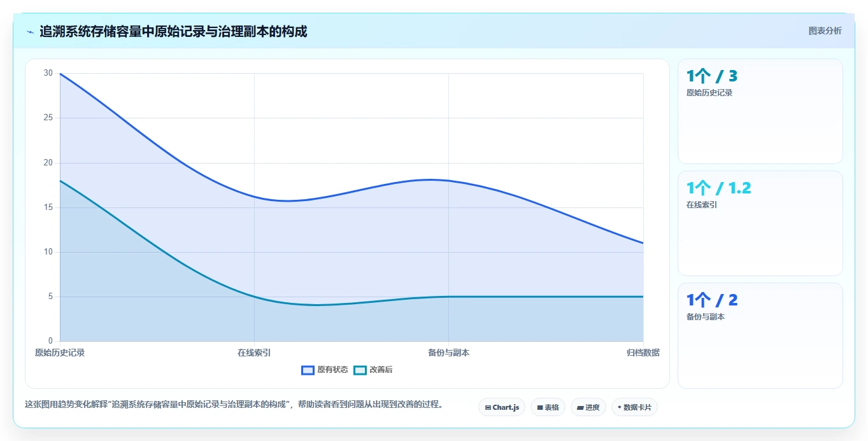Click the description text below the chart
The width and height of the screenshot is (868, 441).
point(234,404)
